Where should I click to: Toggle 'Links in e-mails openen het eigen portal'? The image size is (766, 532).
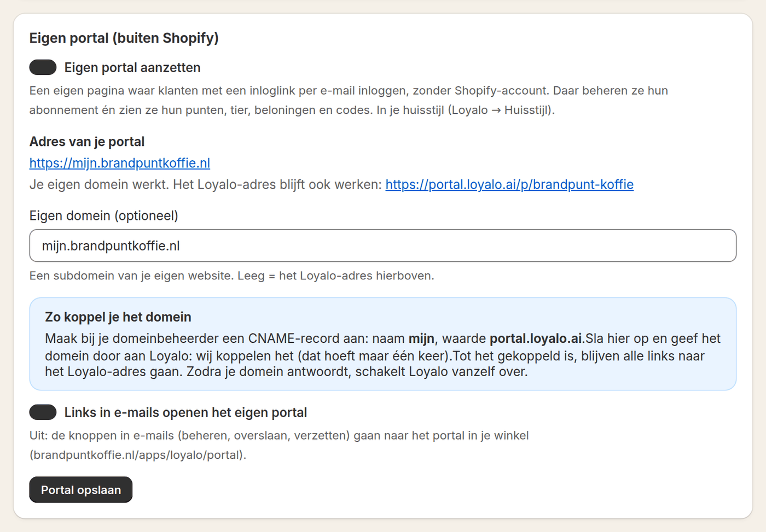43,412
